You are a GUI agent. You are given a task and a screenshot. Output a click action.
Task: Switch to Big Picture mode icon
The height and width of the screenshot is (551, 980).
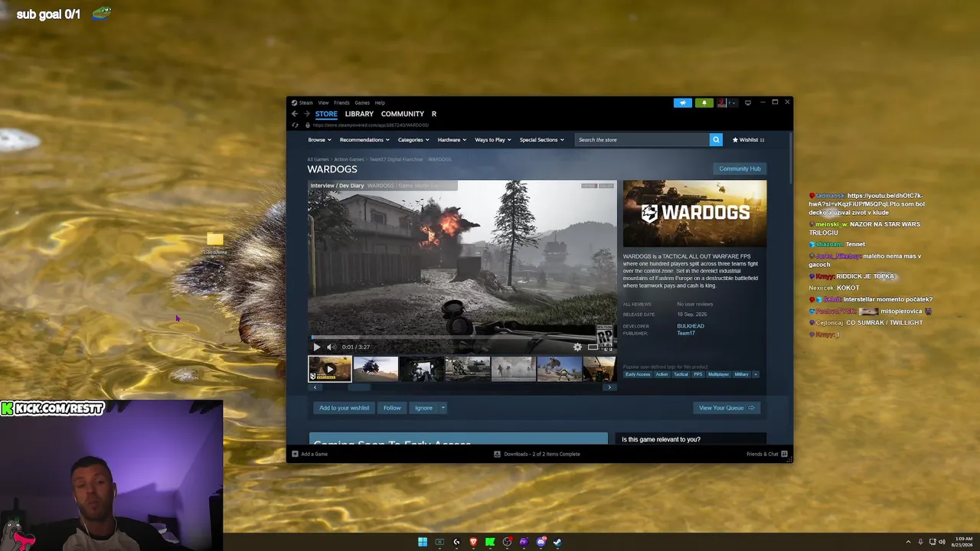[x=748, y=103]
